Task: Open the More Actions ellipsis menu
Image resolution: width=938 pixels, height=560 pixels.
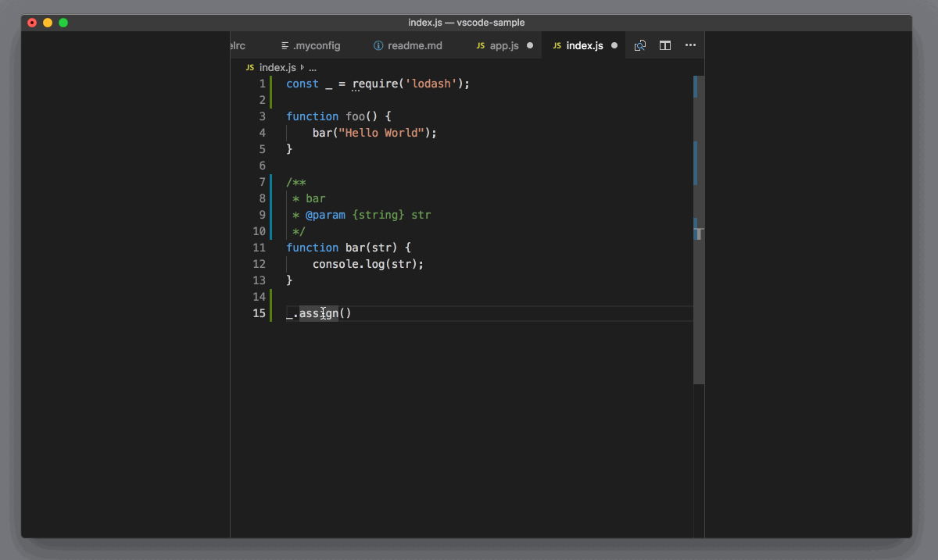Action: (x=690, y=45)
